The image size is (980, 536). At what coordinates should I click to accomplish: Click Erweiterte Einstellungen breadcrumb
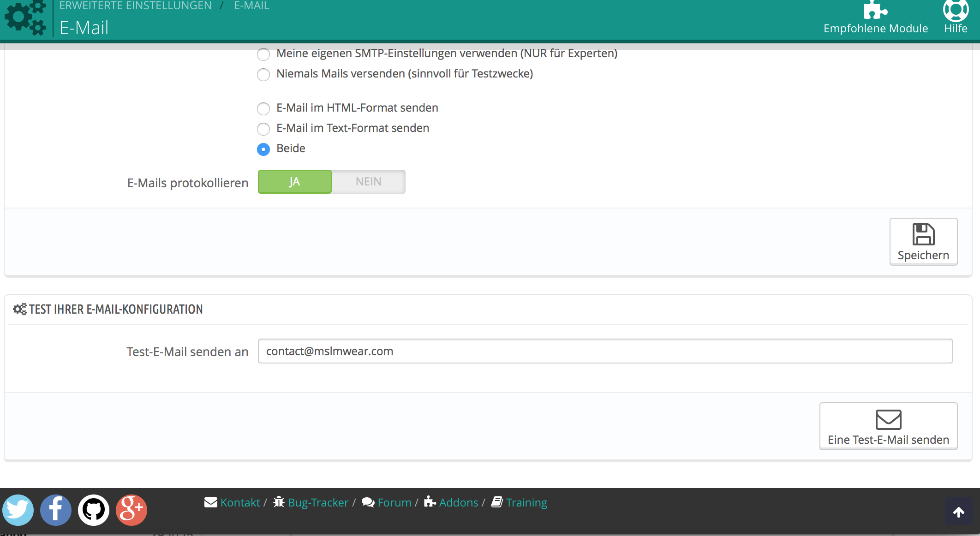[135, 6]
